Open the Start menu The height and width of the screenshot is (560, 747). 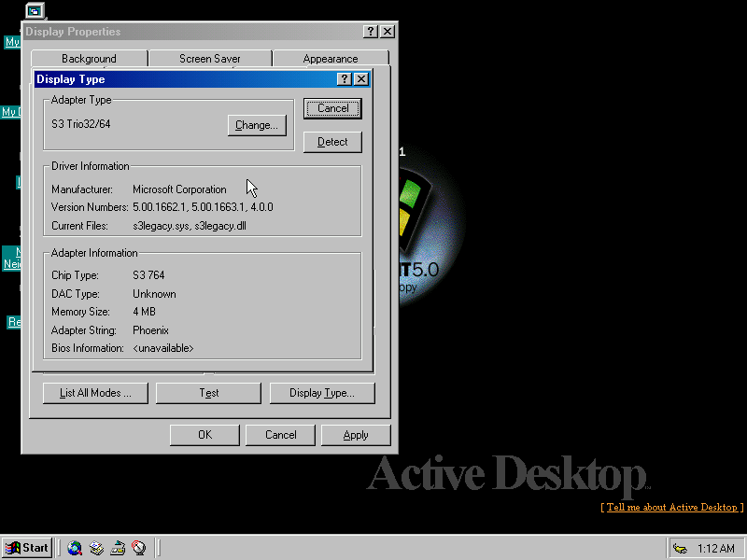(x=26, y=548)
